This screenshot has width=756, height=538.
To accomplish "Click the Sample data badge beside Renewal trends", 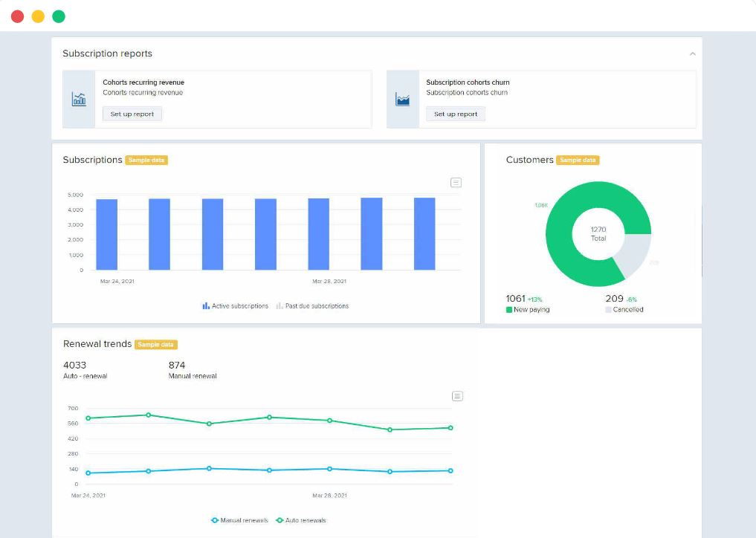I will coord(155,344).
